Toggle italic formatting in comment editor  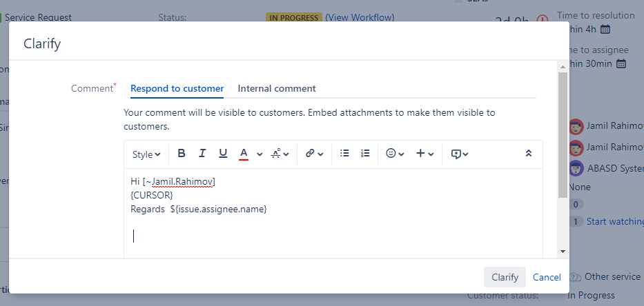[202, 154]
